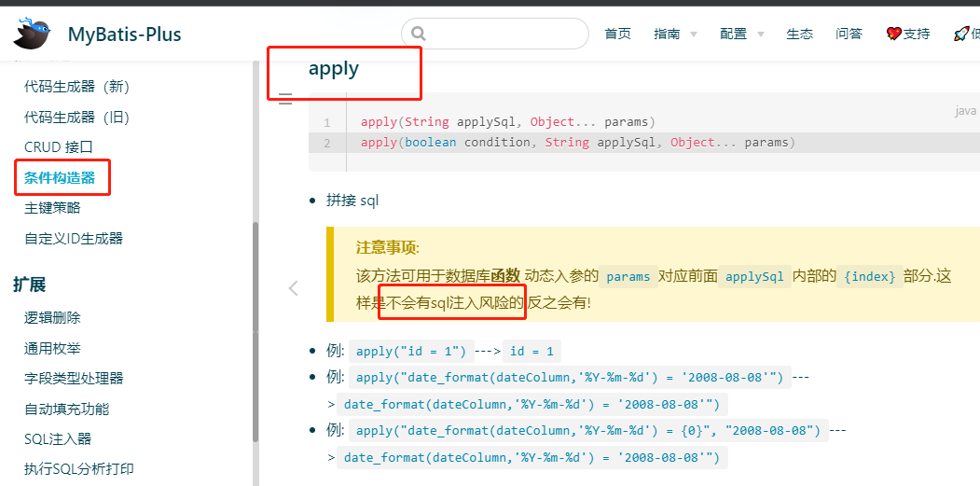Click the params inline code tag
Image resolution: width=980 pixels, height=486 pixels.
tap(628, 276)
